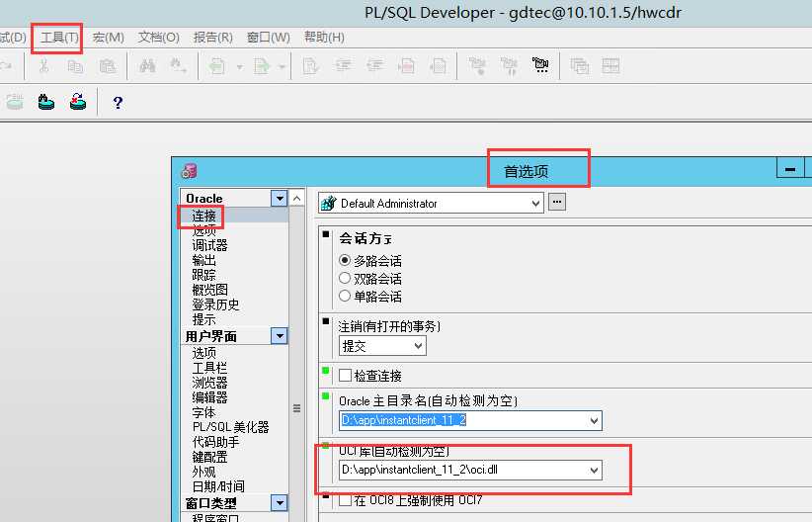
Task: Click the icon inside the Default Administrator box
Action: pyautogui.click(x=328, y=203)
